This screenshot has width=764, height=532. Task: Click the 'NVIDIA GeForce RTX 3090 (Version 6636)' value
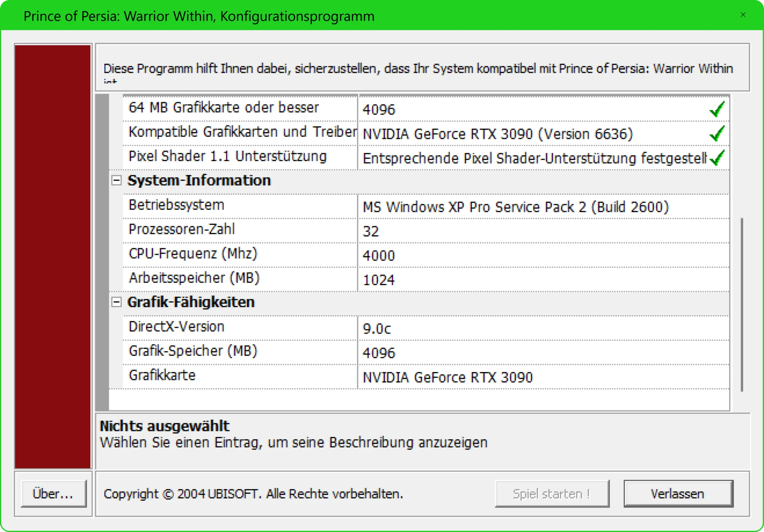coord(498,134)
